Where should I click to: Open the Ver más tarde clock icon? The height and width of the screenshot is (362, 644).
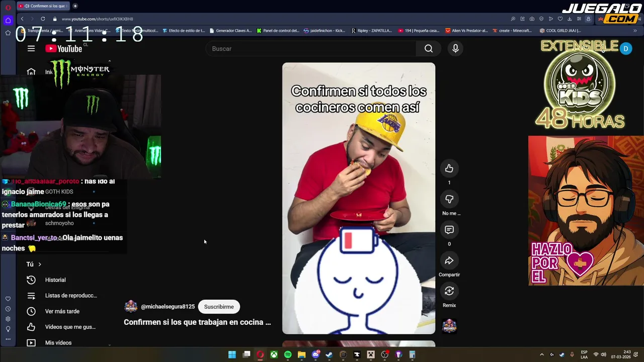point(31,311)
